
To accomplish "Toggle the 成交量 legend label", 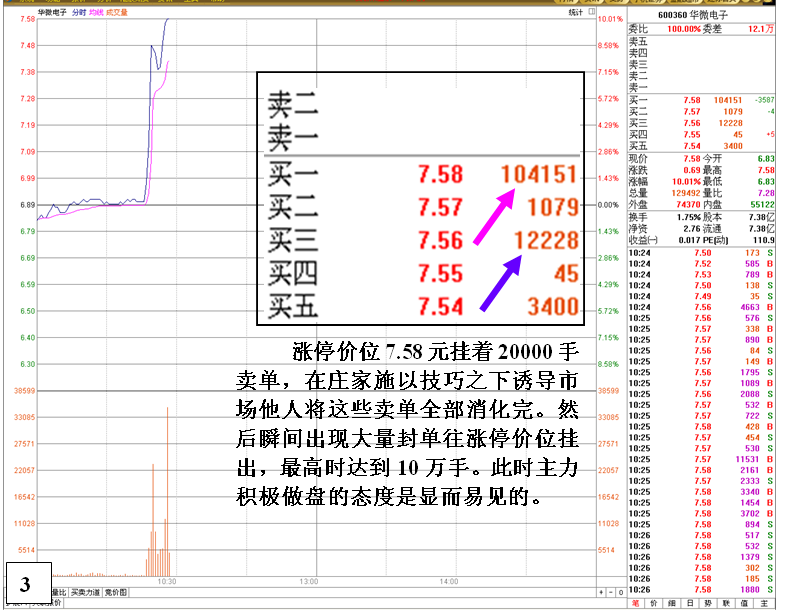I will tap(117, 13).
